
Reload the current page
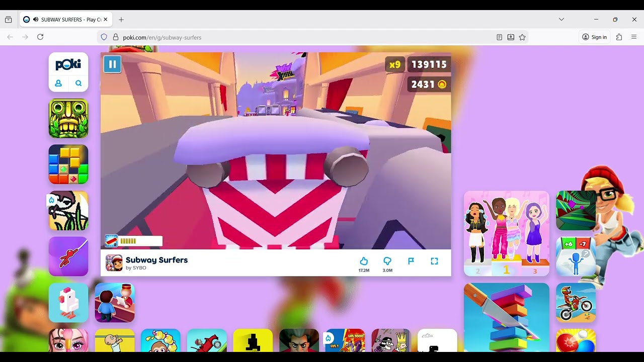(40, 37)
